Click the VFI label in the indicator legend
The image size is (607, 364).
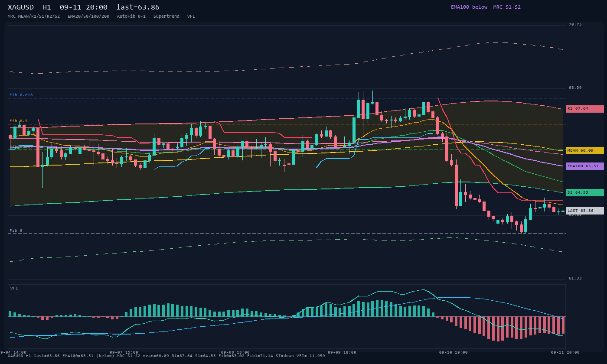coord(191,16)
